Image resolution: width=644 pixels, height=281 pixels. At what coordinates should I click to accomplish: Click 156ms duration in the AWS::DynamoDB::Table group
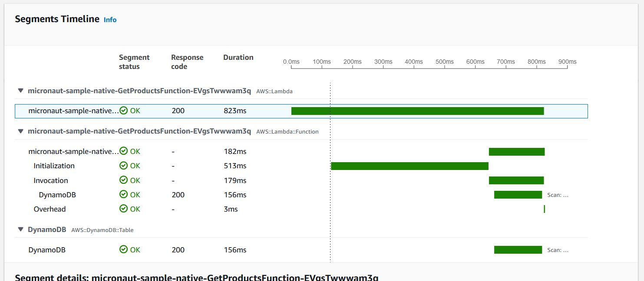click(x=235, y=250)
